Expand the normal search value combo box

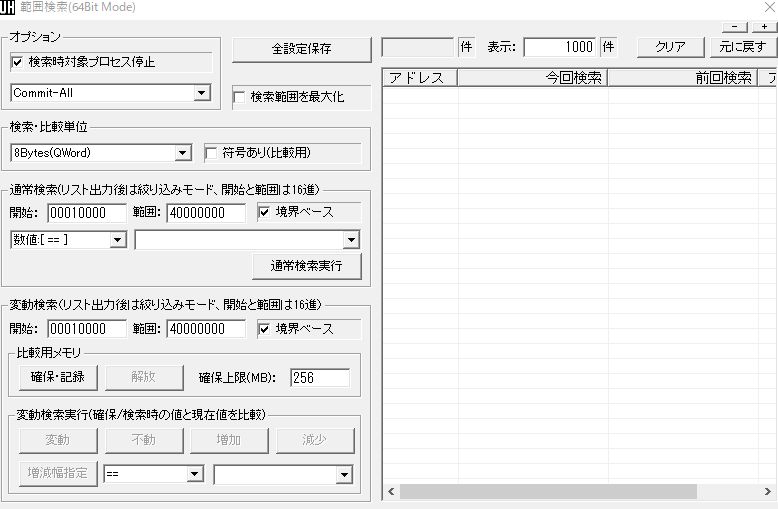[x=351, y=240]
